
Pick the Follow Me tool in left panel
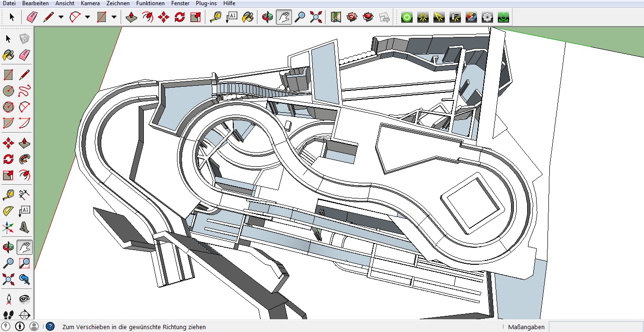click(25, 159)
